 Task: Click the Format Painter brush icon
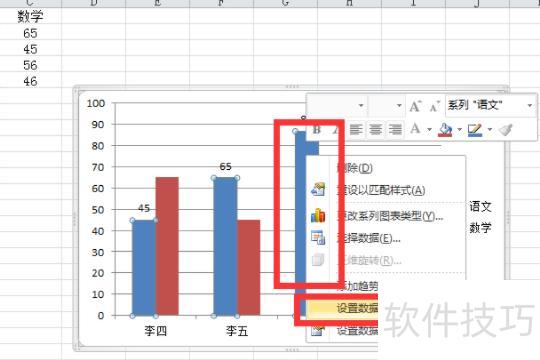click(506, 130)
